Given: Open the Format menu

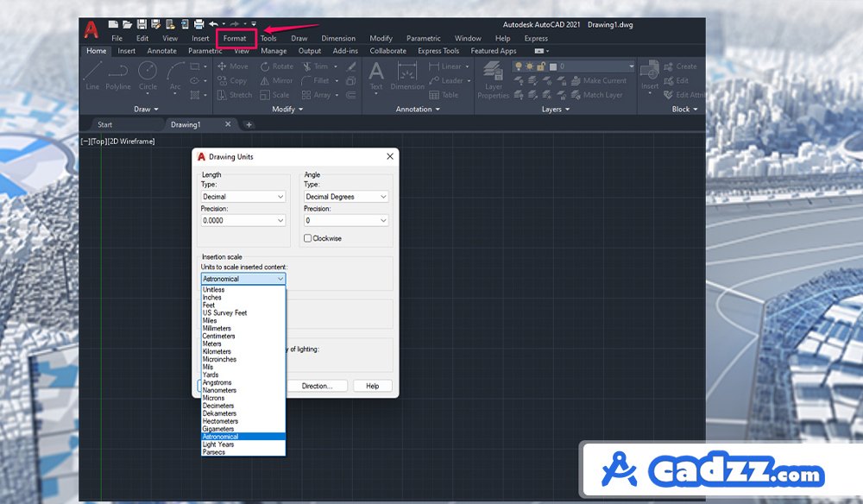Looking at the screenshot, I should pos(235,38).
